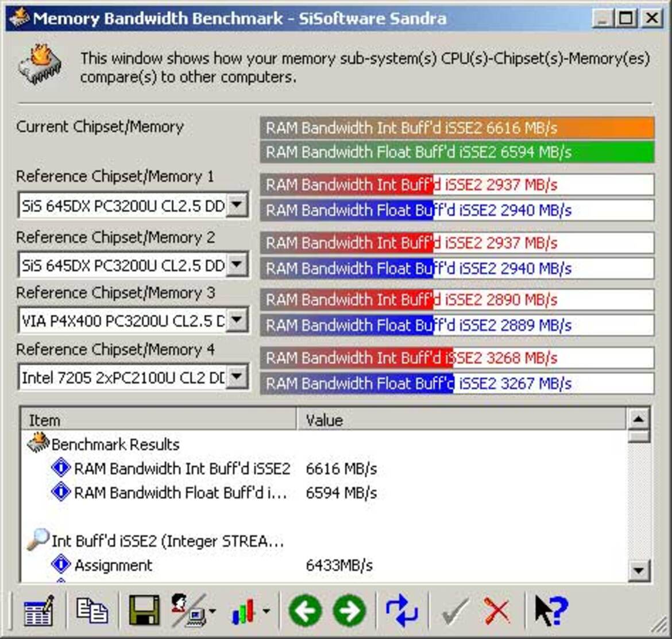672x639 pixels.
Task: Open dropdown arrow next to user-computer icon
Action: (212, 611)
